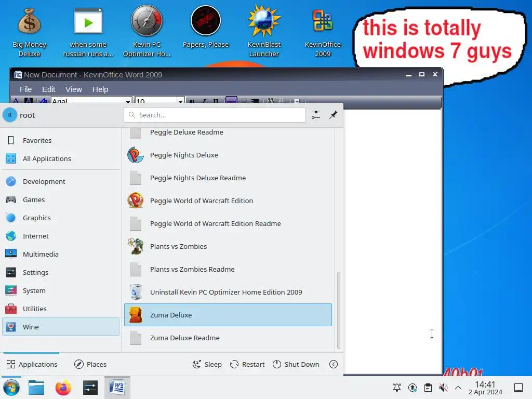Open KevinOffice 2009 desktop icon
532x399 pixels.
click(323, 32)
